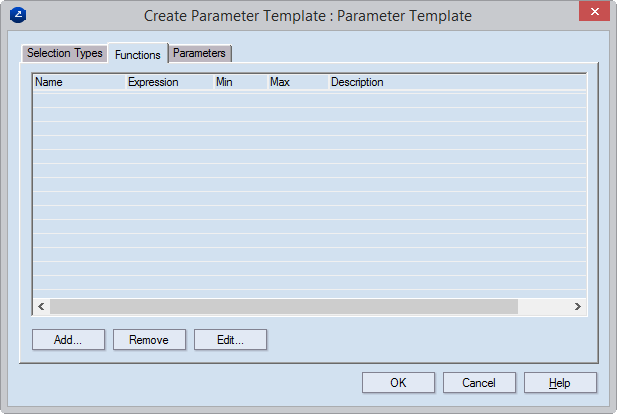This screenshot has height=414, width=617.
Task: Click the Min column header
Action: (x=240, y=82)
